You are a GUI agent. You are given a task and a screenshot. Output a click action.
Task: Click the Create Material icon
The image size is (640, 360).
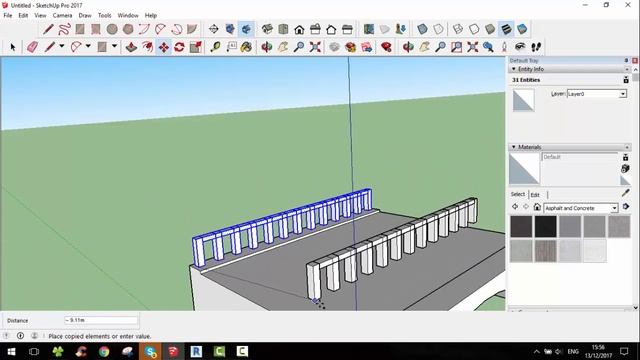coord(625,168)
